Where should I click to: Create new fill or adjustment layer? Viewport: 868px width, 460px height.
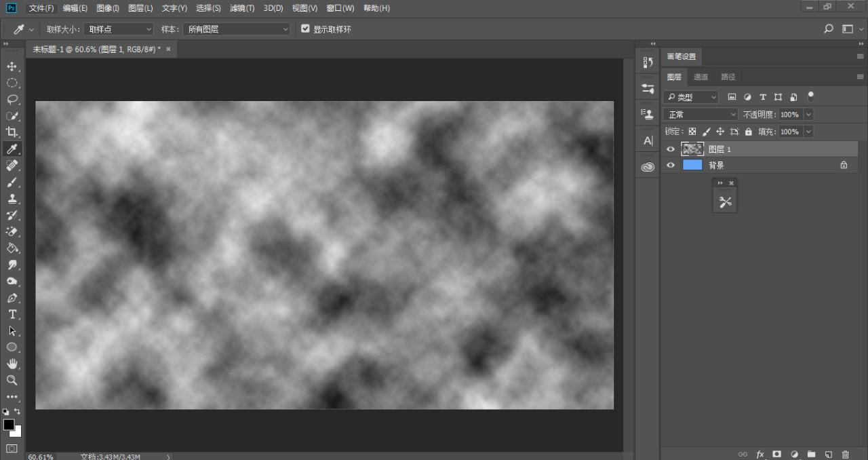point(794,454)
